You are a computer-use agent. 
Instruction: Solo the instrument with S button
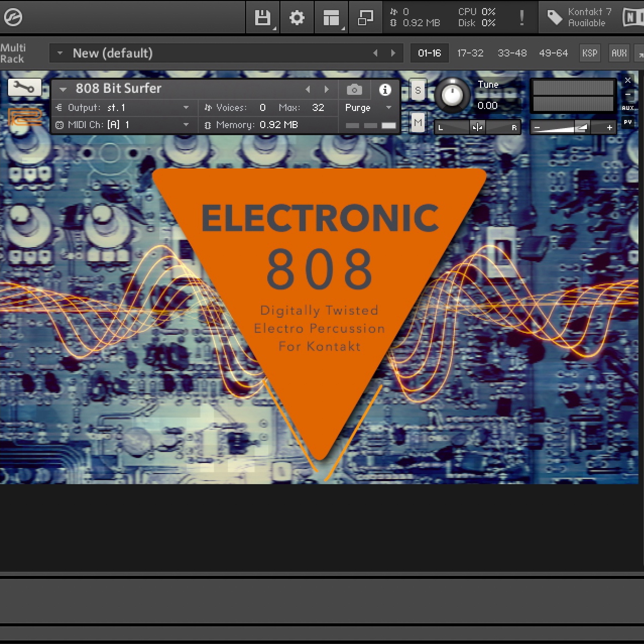point(418,91)
